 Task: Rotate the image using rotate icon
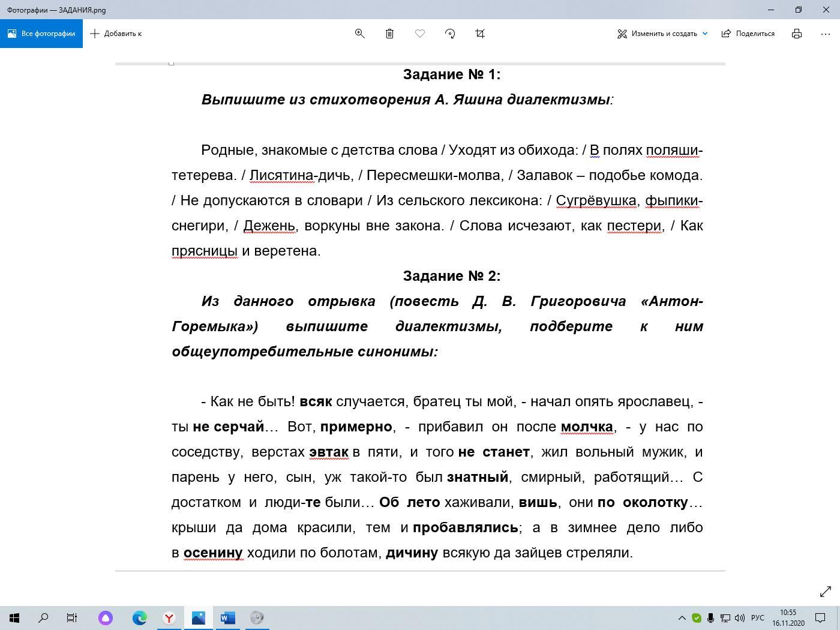450,34
